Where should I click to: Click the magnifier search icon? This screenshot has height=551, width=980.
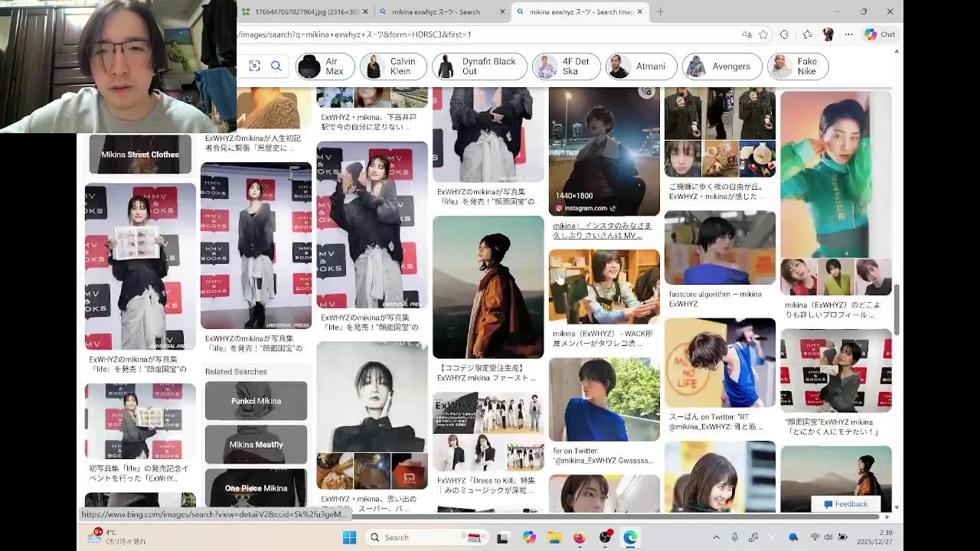(x=276, y=67)
